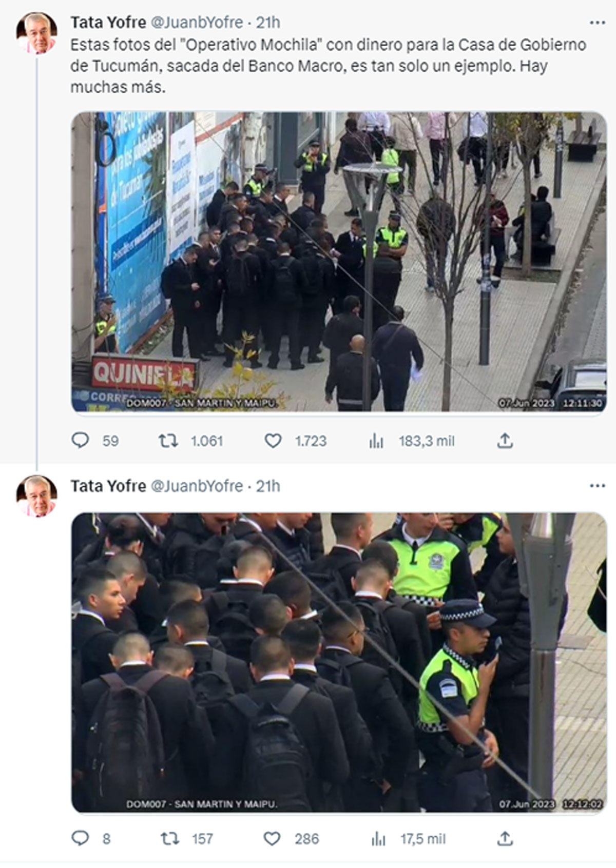Open reply icon on first tweet
The image size is (616, 868).
point(80,440)
